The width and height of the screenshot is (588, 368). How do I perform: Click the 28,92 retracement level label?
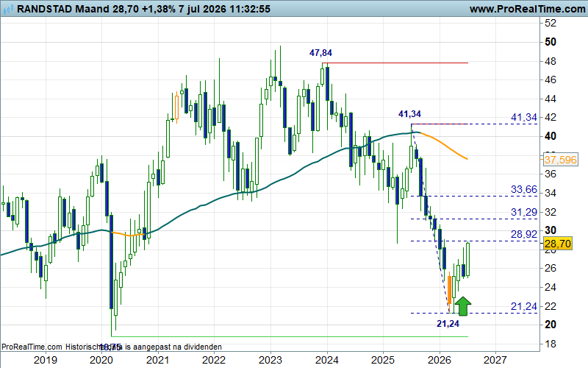pyautogui.click(x=524, y=234)
